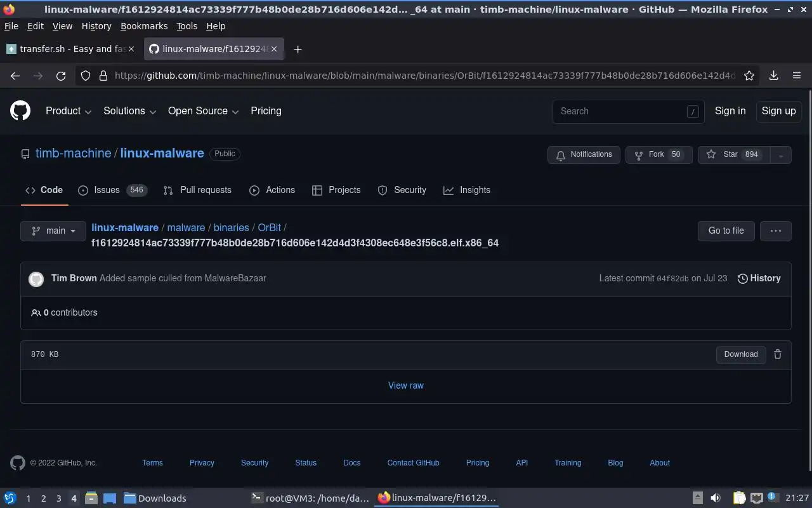Open the footer Status link
This screenshot has width=812, height=508.
coord(306,463)
